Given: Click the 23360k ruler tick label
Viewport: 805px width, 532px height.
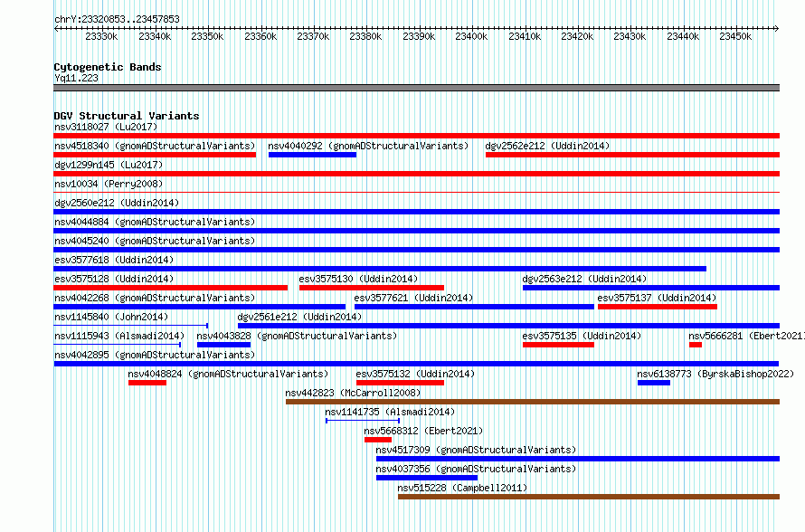Looking at the screenshot, I should (x=260, y=36).
